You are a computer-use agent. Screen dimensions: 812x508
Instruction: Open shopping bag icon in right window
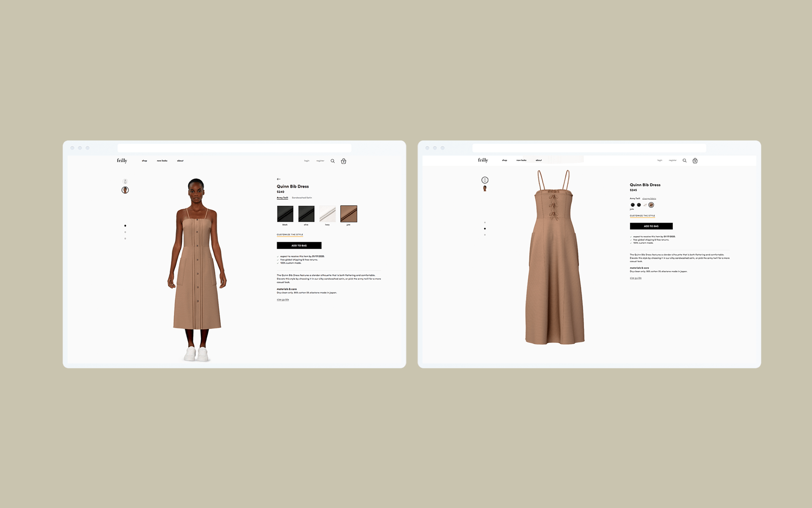(695, 160)
